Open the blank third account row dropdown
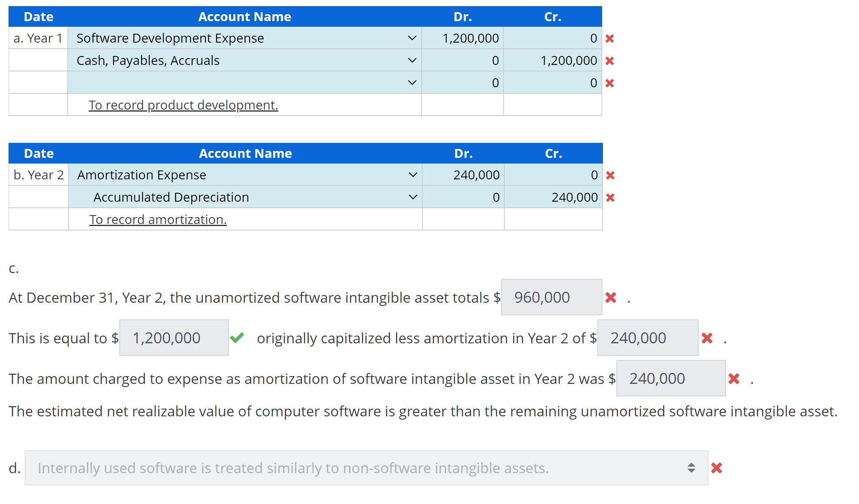 (412, 82)
